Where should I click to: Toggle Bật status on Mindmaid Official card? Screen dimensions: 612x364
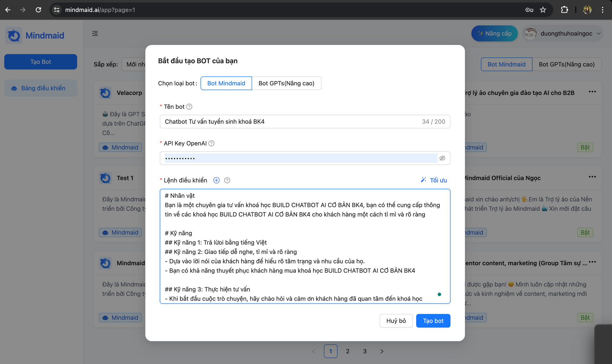[x=585, y=233]
